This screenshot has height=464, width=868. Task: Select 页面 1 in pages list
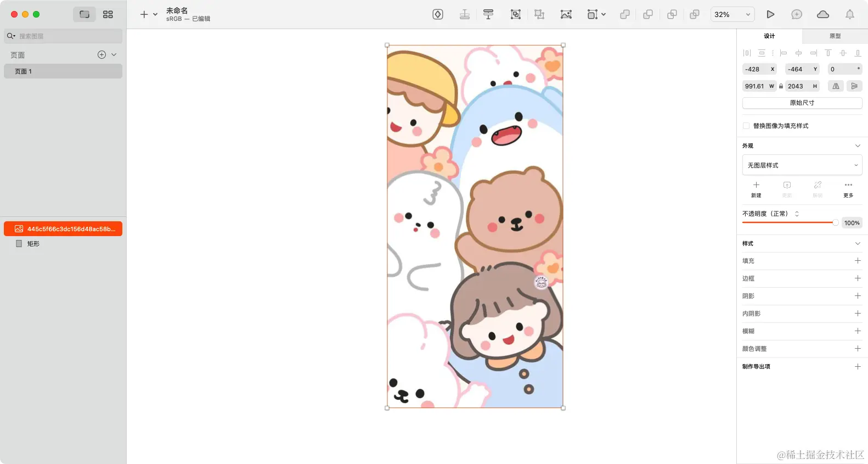63,71
